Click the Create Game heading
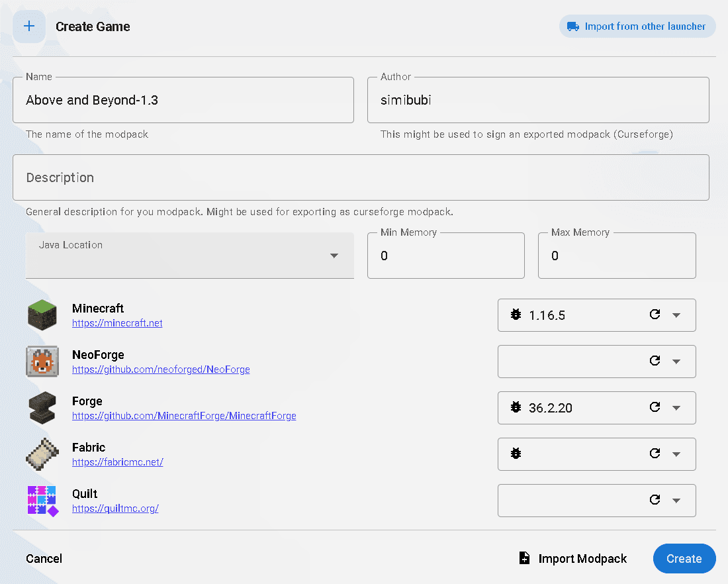 pyautogui.click(x=93, y=26)
